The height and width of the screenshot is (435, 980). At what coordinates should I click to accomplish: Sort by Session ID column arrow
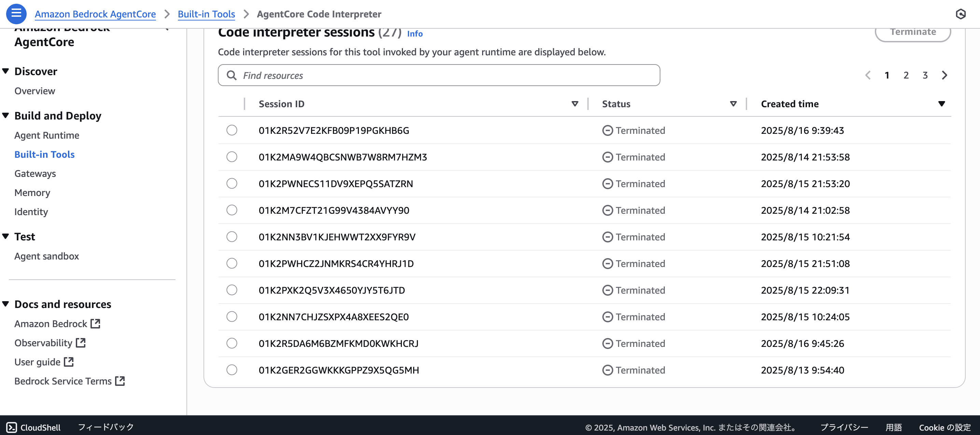pos(575,103)
